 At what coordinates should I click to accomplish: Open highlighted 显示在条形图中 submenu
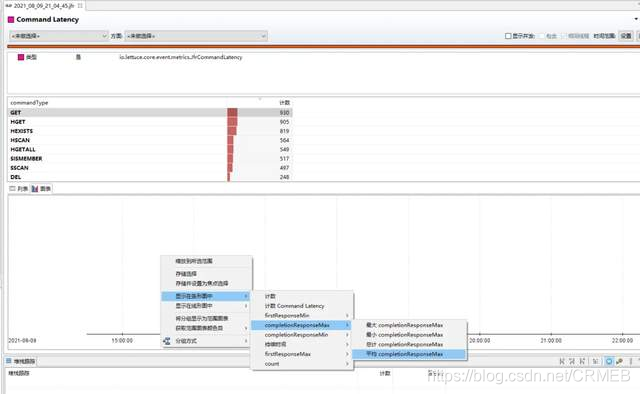click(x=207, y=296)
